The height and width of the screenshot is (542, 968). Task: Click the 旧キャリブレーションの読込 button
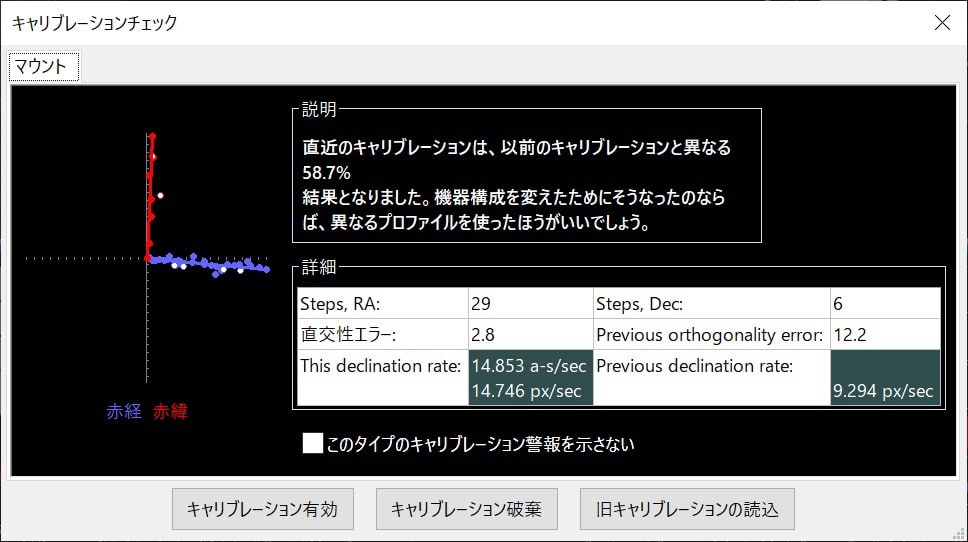click(x=686, y=509)
